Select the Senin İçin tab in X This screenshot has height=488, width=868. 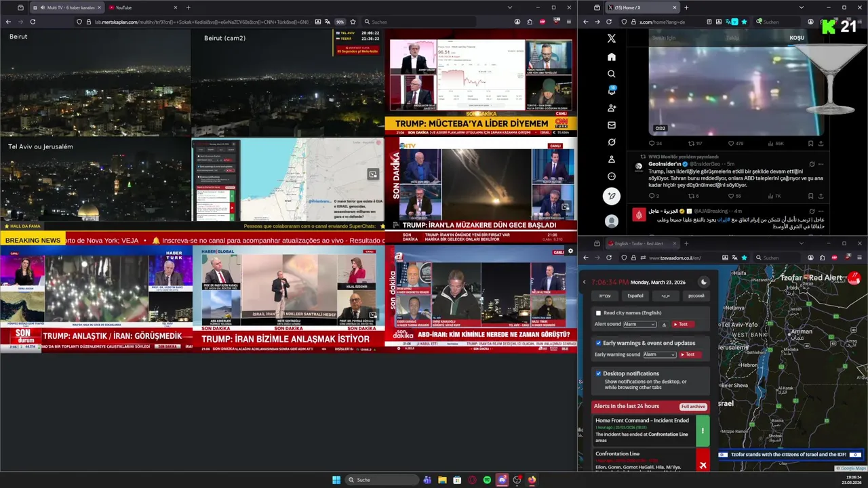coord(664,38)
